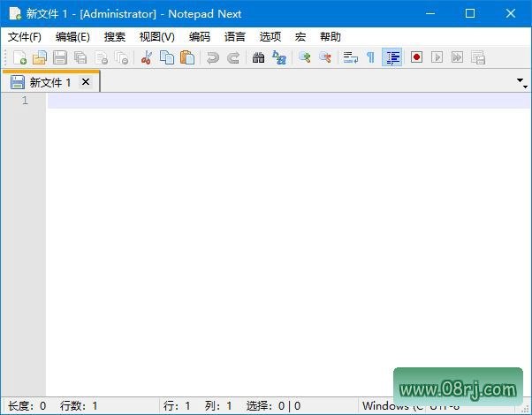Click the Save All toolbar icon
Viewport: 532px width, 415px height.
[x=80, y=57]
